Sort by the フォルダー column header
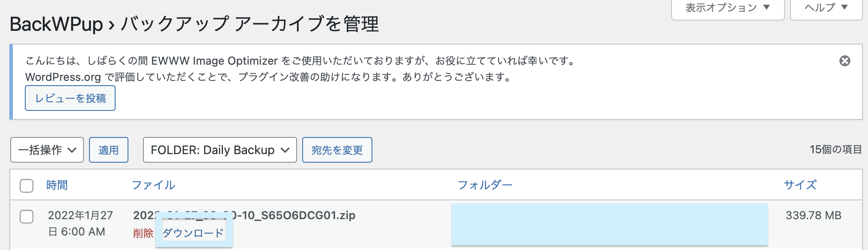Viewport: 868px width, 250px height. [485, 185]
